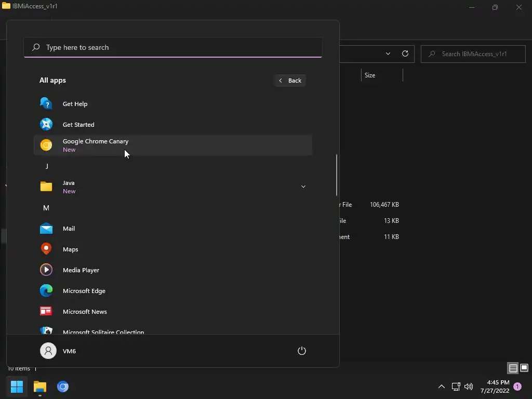The width and height of the screenshot is (532, 399).
Task: Open Microsoft News app
Action: (x=172, y=312)
